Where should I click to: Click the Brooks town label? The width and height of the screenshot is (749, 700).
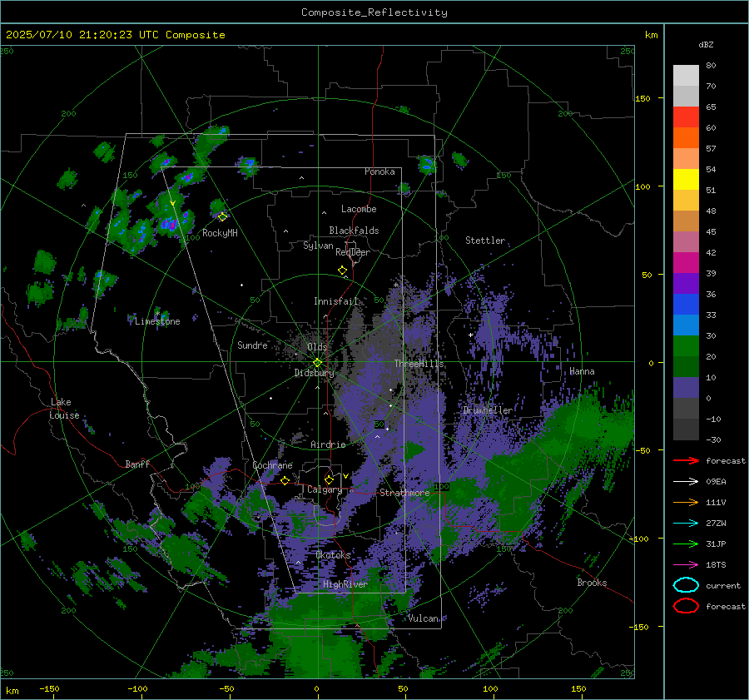pos(592,583)
